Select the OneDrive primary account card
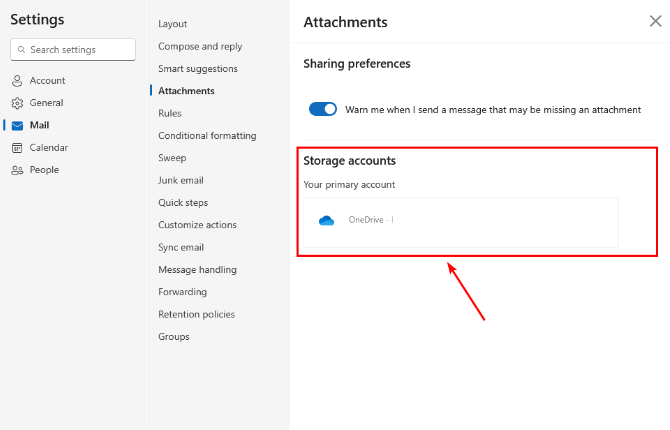This screenshot has width=670, height=430. coord(461,222)
